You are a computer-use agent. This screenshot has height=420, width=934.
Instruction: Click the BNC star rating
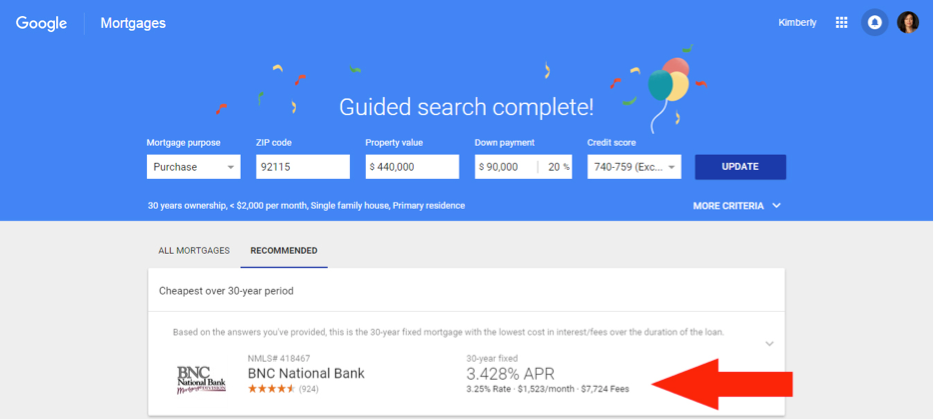[271, 389]
